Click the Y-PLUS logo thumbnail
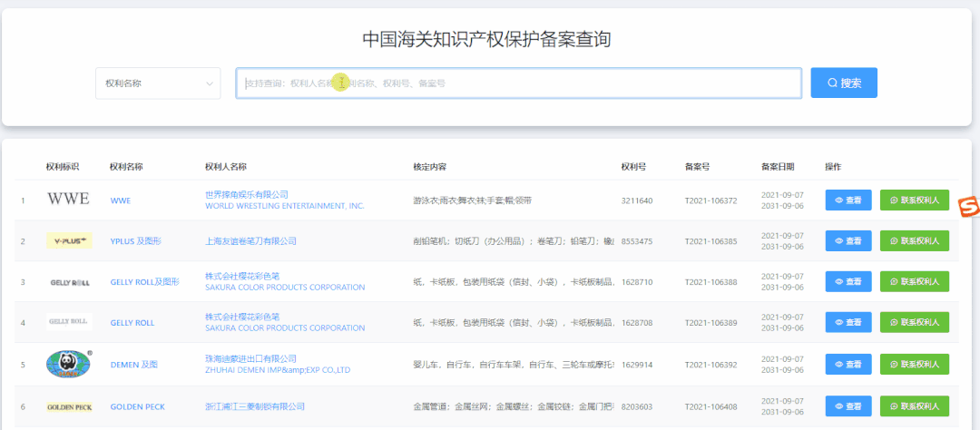This screenshot has width=980, height=430. [x=69, y=240]
